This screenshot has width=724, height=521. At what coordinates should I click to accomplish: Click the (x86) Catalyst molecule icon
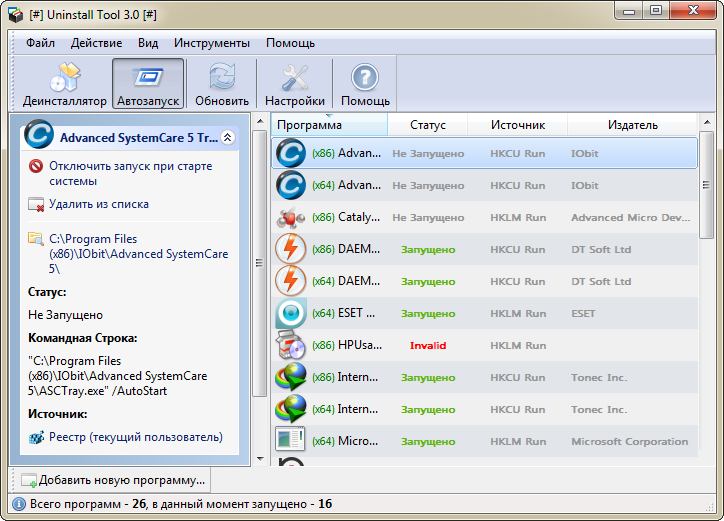[x=291, y=217]
